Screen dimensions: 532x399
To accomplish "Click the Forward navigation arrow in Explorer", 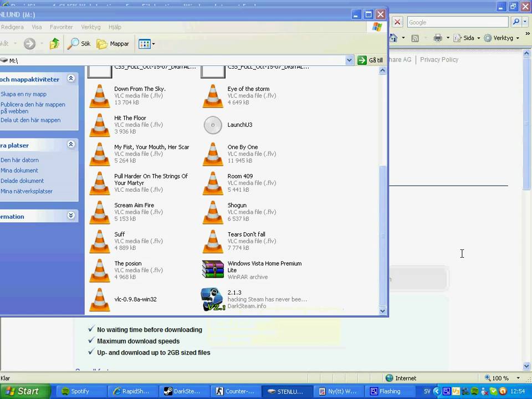I will [29, 43].
